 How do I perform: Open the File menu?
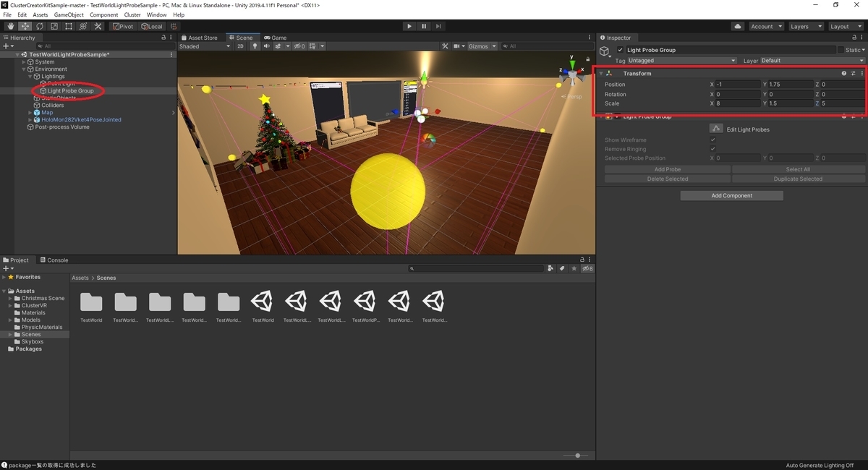7,14
